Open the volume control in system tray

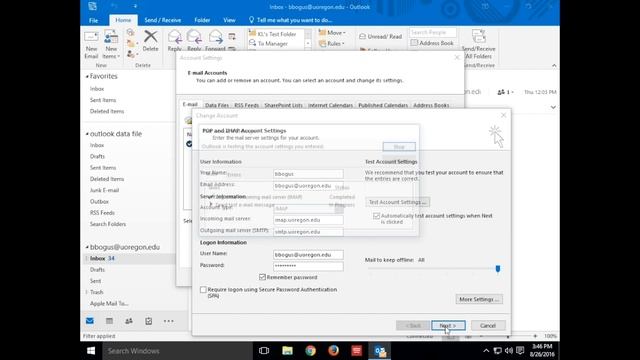tap(509, 351)
